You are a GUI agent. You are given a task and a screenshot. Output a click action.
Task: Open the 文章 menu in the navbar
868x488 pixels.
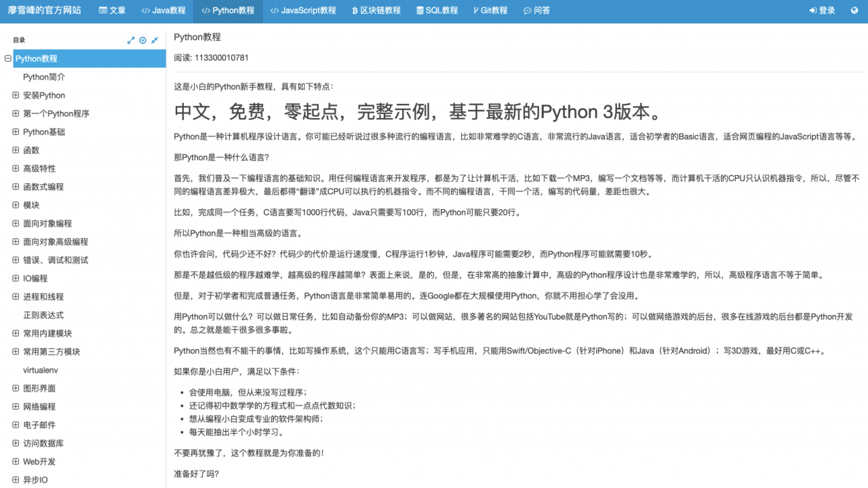point(113,11)
